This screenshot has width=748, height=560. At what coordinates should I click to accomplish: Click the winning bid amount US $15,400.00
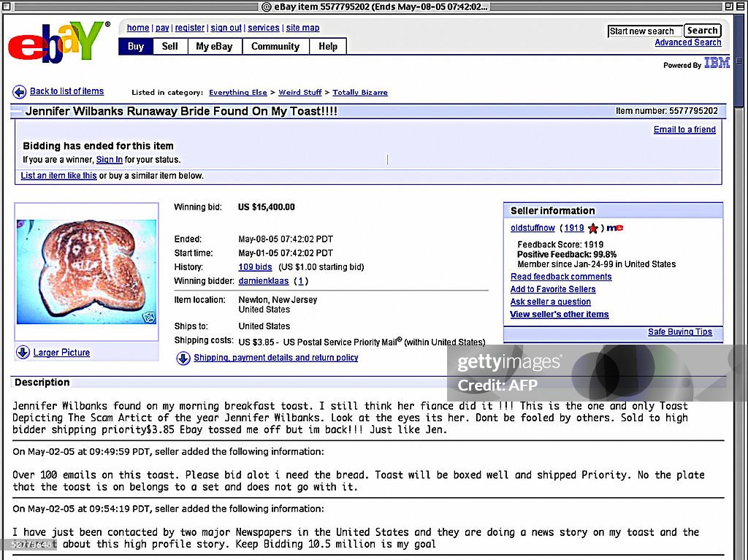[266, 207]
